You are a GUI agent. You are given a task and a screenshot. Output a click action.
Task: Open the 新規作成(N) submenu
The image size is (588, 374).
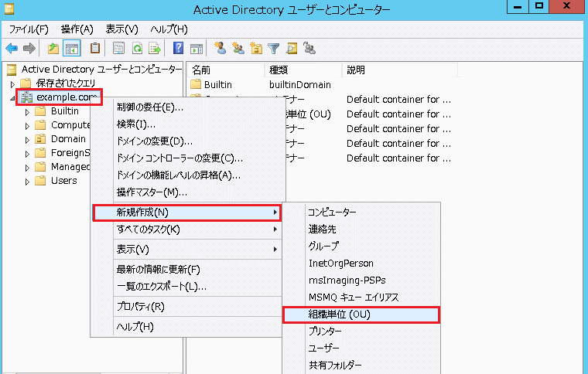(x=186, y=212)
